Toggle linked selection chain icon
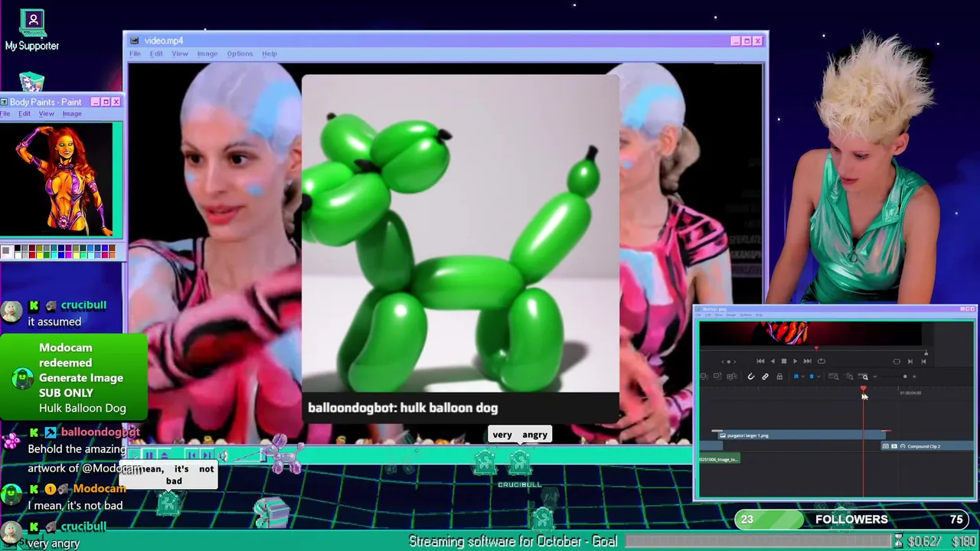The image size is (980, 551). [766, 377]
